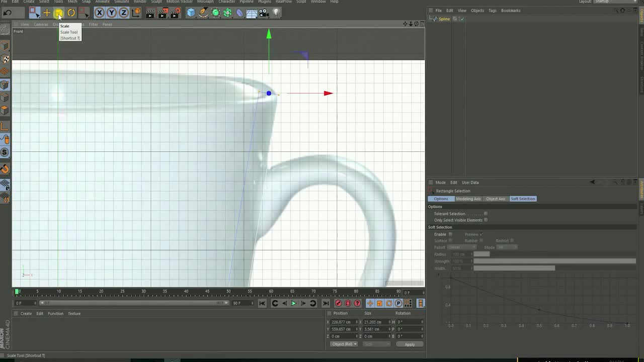Enable Tolerant Selection checkbox

click(486, 214)
